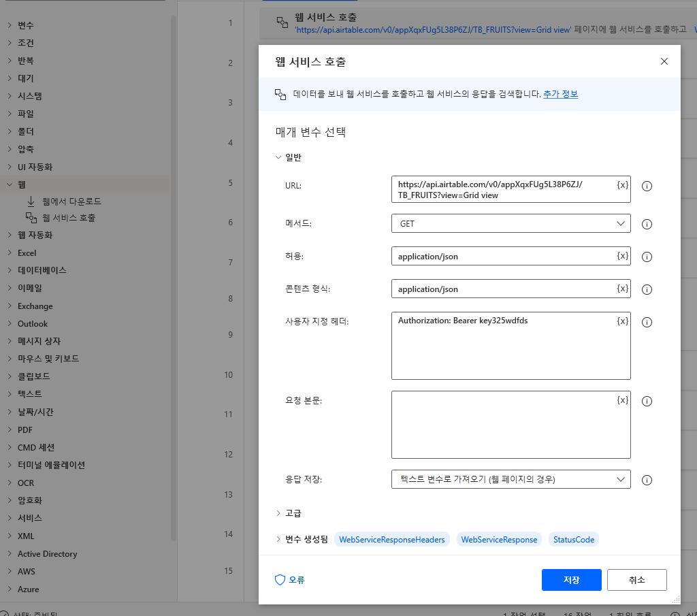
Task: Open the info icon next to 콘텐츠 형식 field
Action: point(647,290)
